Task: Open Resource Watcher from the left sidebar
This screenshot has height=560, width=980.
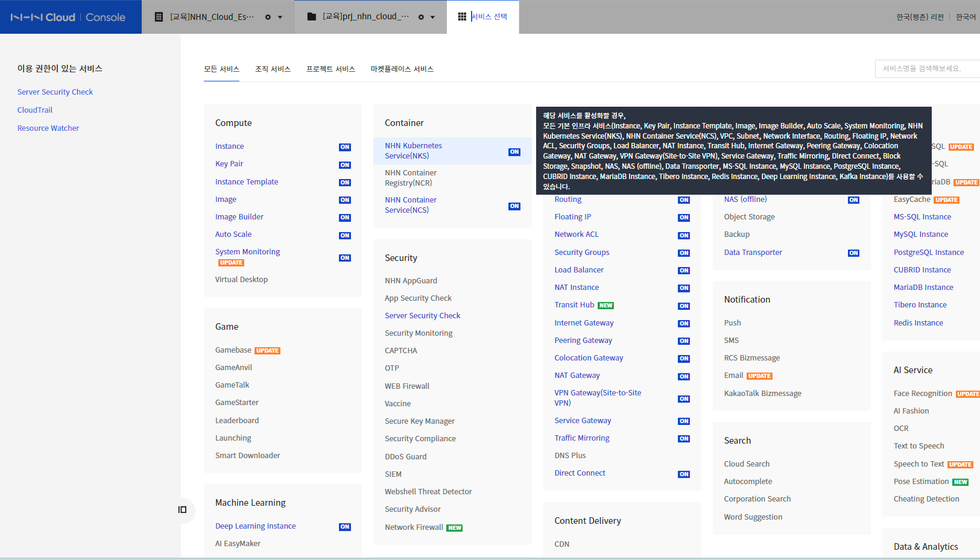Action: pyautogui.click(x=48, y=128)
